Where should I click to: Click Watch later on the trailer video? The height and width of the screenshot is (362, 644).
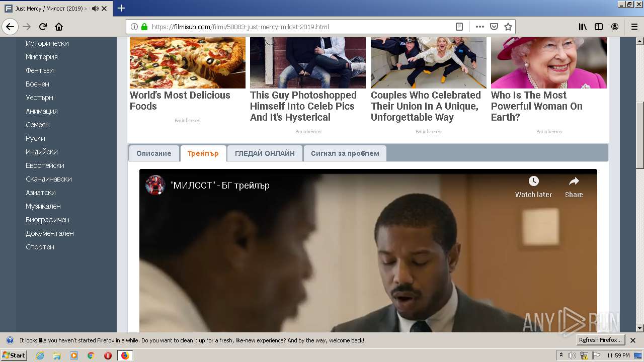click(533, 187)
